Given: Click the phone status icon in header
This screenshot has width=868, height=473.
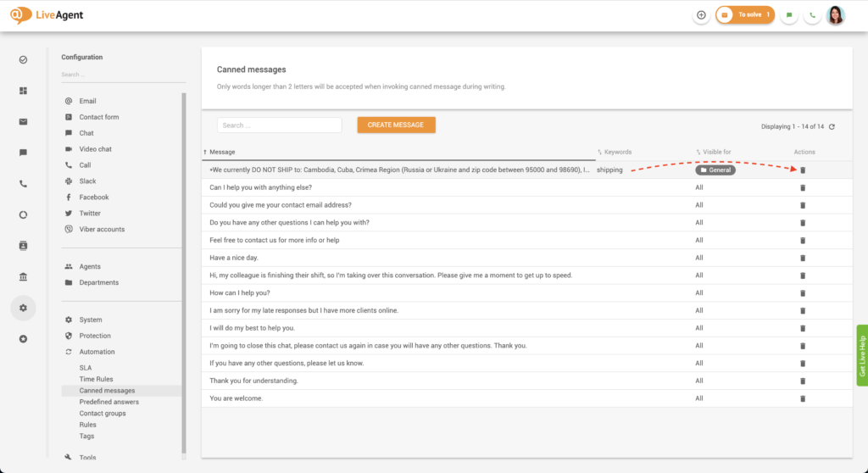Looking at the screenshot, I should 813,15.
